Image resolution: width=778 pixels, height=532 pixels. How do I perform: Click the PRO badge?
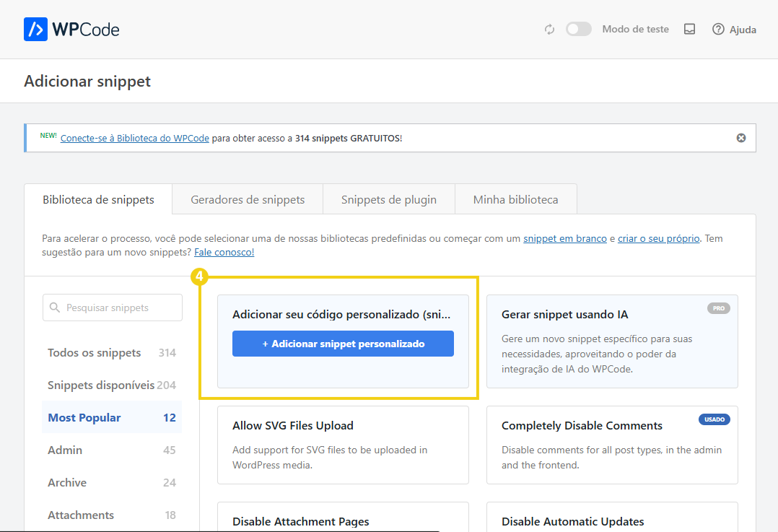719,308
